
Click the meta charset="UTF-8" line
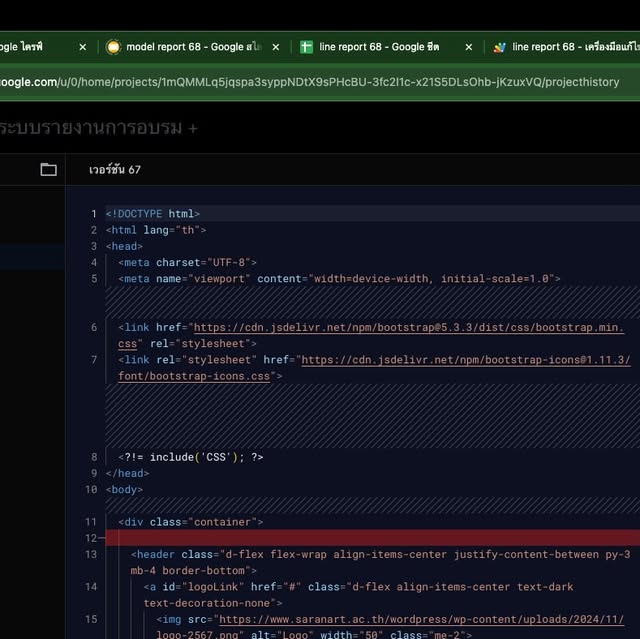187,262
